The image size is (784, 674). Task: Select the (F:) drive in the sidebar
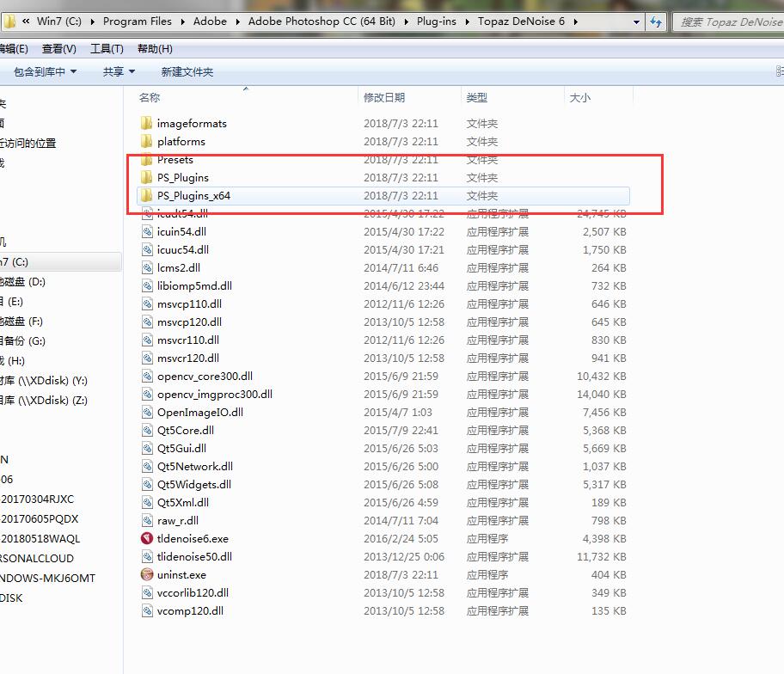coord(21,321)
